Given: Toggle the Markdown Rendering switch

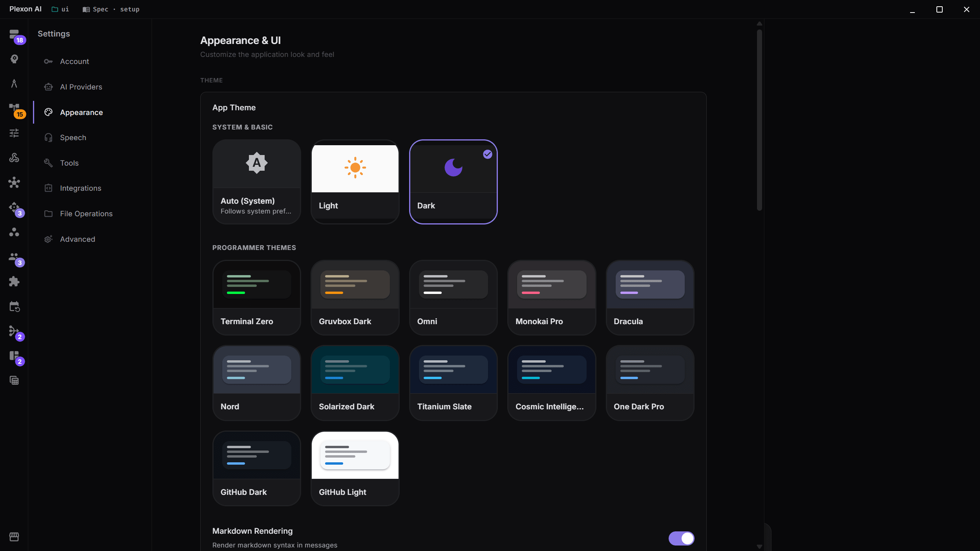Looking at the screenshot, I should (x=681, y=538).
